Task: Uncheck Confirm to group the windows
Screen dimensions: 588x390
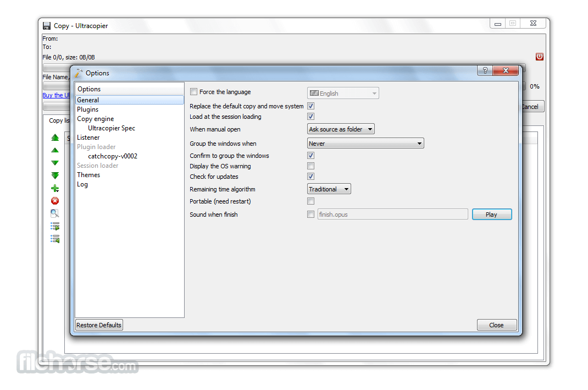Action: [310, 156]
